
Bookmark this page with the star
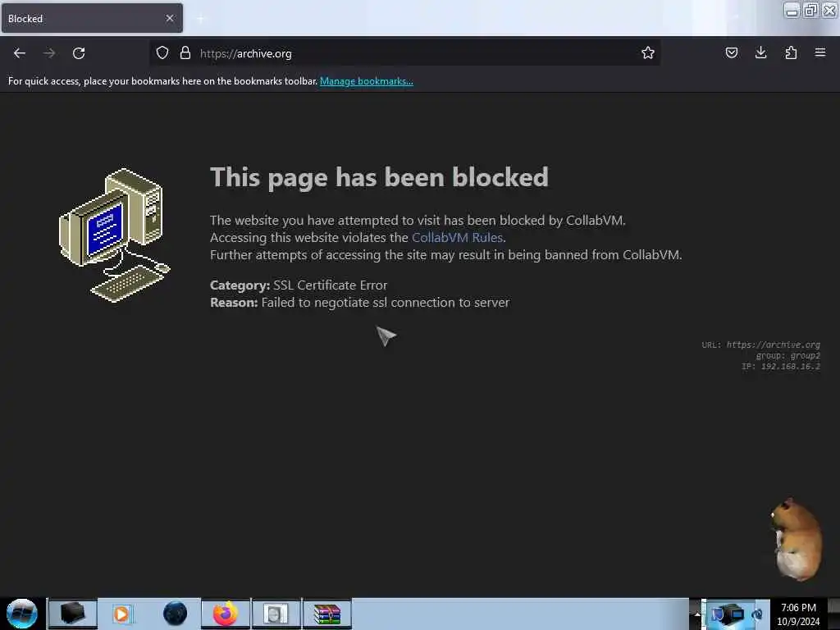coord(648,52)
